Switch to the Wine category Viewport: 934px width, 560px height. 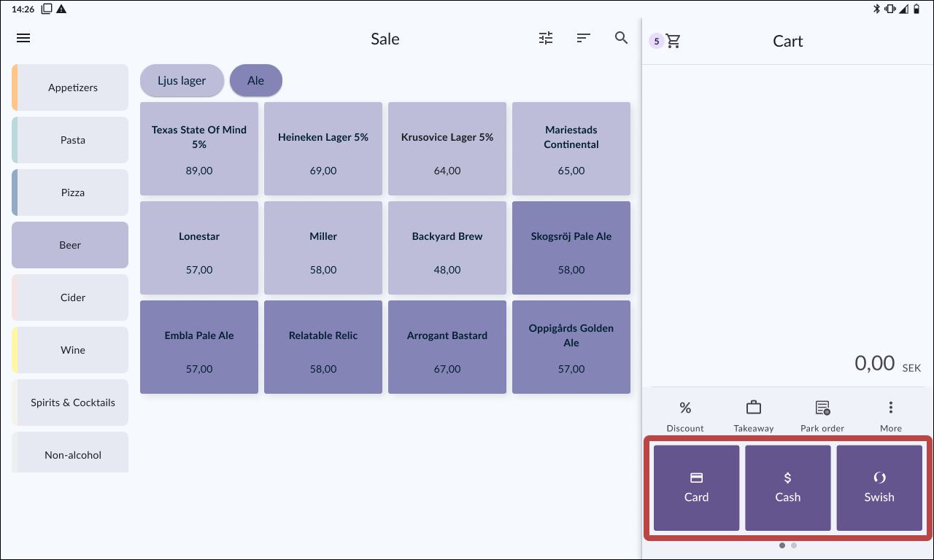pos(71,350)
